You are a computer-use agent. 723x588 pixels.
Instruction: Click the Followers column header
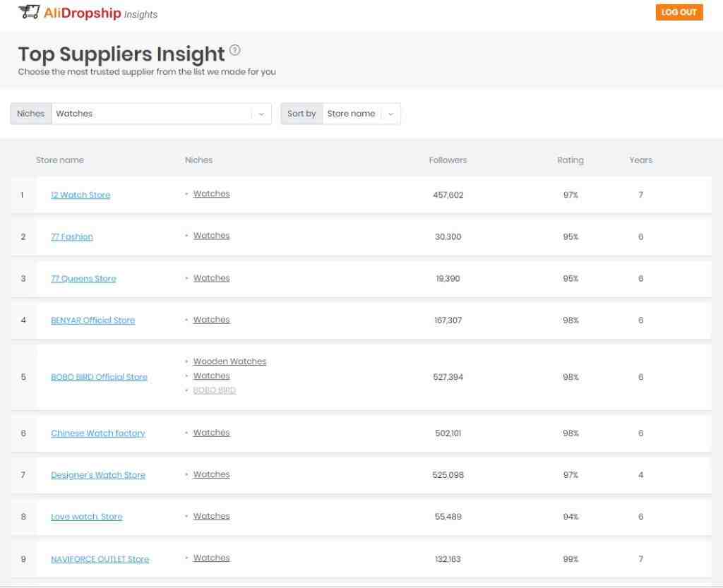tap(448, 160)
